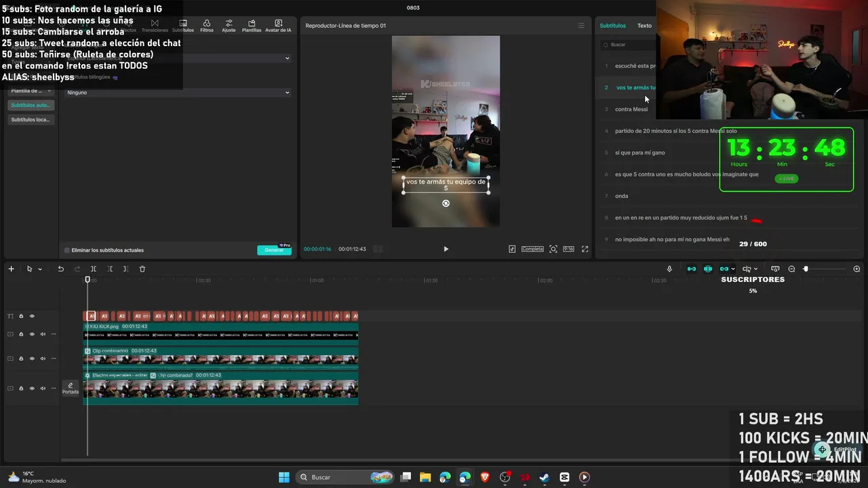Click the Portada cover button
This screenshot has height=488, width=868.
71,388
